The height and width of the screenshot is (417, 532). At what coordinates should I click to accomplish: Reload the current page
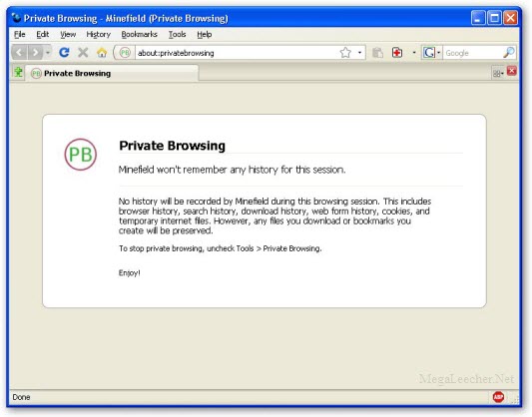(x=64, y=53)
